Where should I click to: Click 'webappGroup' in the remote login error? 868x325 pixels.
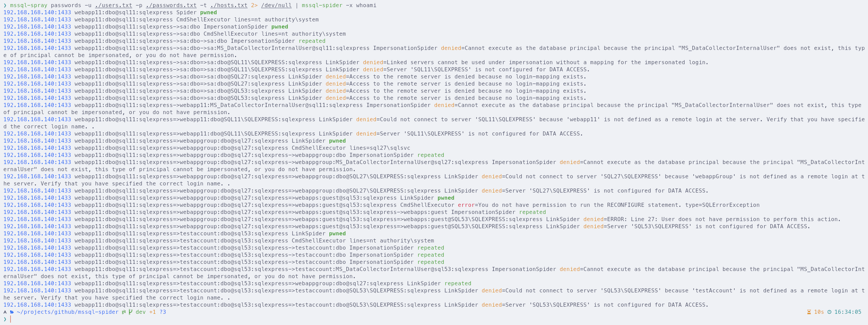pyautogui.click(x=714, y=177)
